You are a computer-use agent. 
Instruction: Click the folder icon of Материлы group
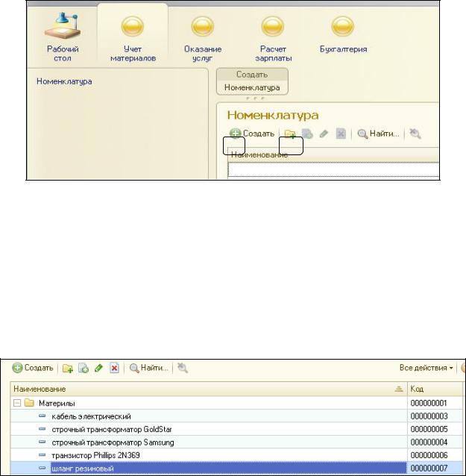(x=29, y=403)
